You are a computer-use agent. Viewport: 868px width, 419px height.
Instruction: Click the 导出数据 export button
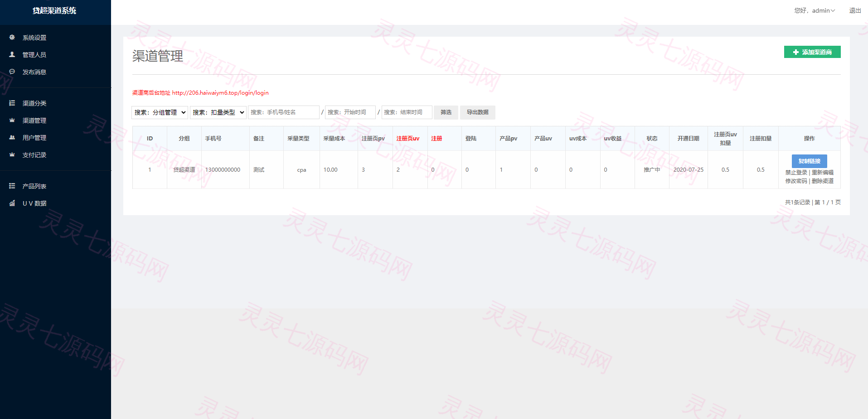[478, 112]
